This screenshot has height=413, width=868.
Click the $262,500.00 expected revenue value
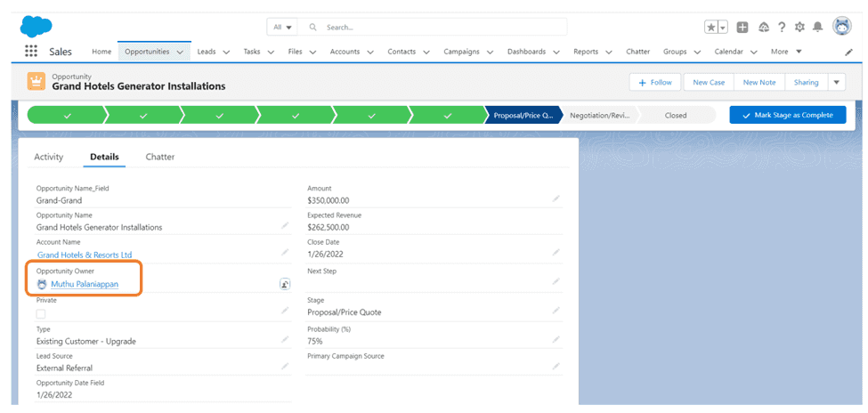[329, 228]
